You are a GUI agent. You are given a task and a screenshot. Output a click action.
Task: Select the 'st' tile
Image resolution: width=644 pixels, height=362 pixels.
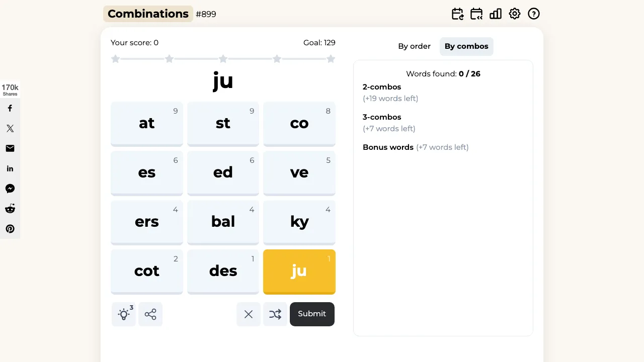click(x=223, y=124)
